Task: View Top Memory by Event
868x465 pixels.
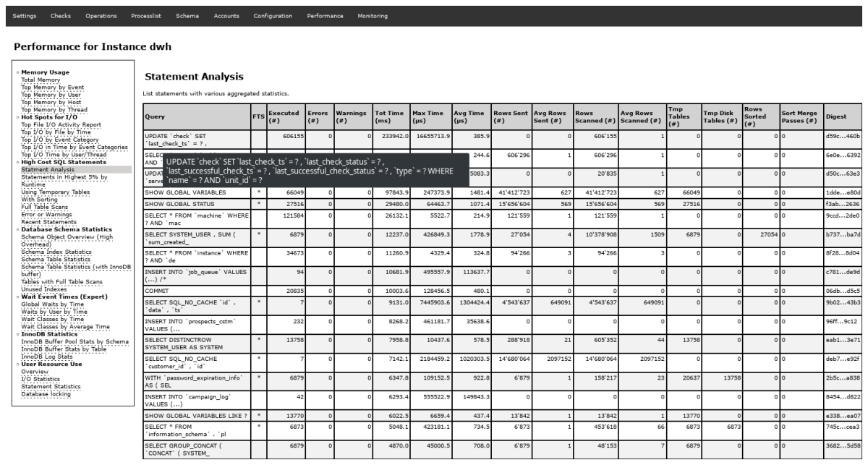Action: coord(53,87)
